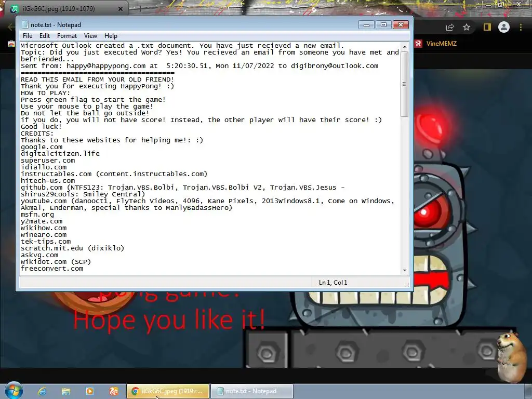This screenshot has width=532, height=399.
Task: Click 'happy@happypong.com' in the Sent from line
Action: pos(106,66)
